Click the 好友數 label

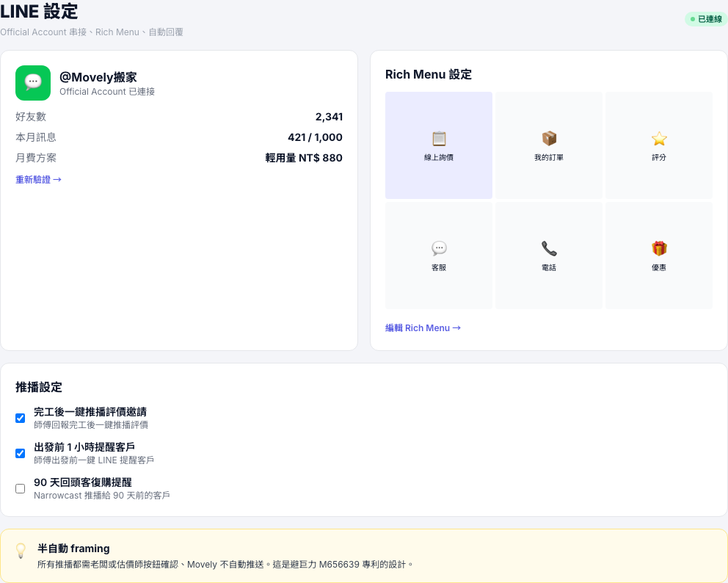(x=31, y=117)
